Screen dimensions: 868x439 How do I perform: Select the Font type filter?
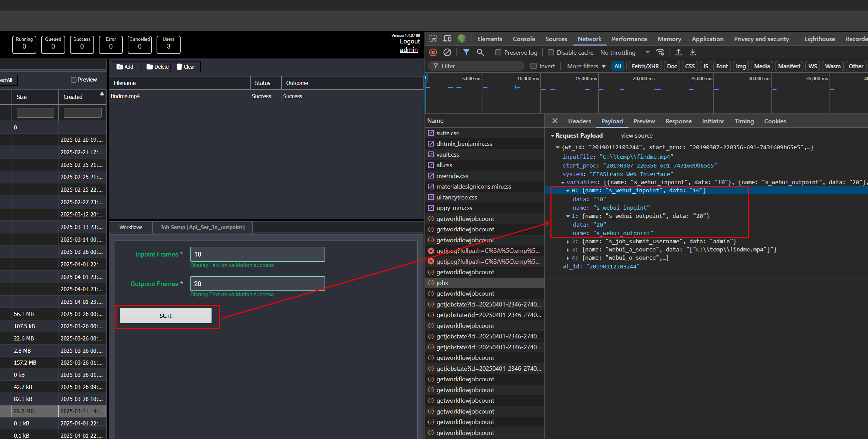[x=722, y=66]
